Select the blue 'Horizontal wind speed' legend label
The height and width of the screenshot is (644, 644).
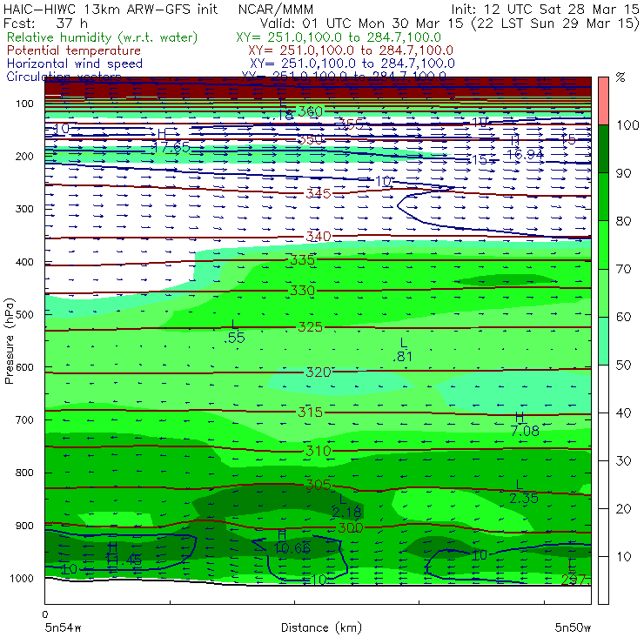(x=74, y=64)
